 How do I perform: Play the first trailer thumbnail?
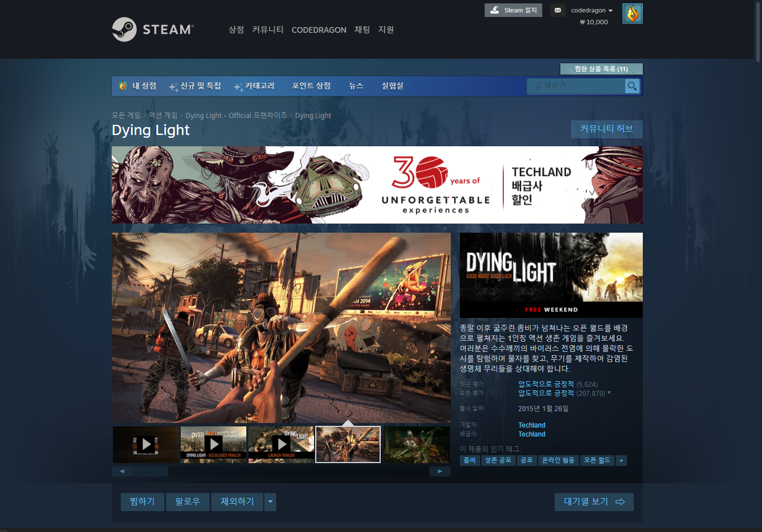[x=146, y=444]
